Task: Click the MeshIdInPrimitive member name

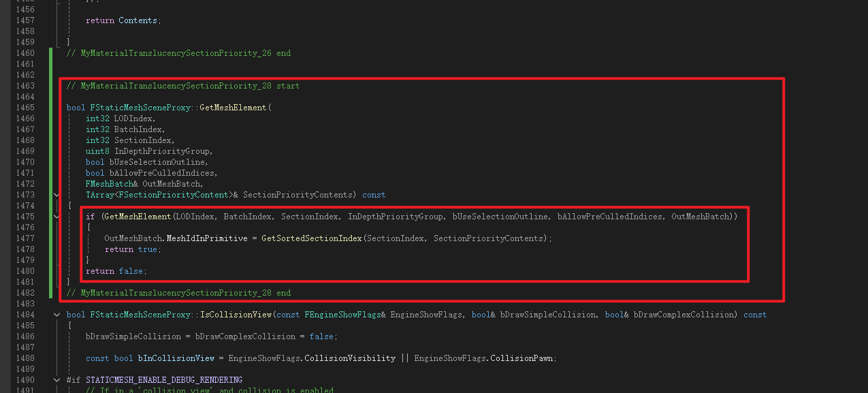Action: (209, 238)
